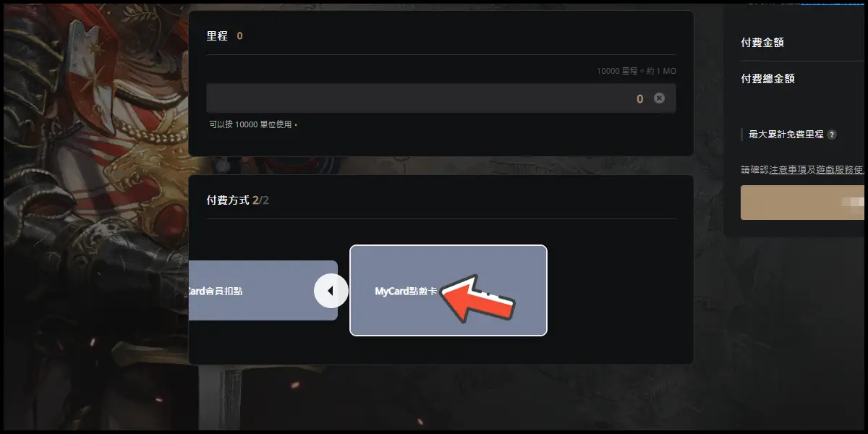Click the 可以按 10000 單位使用 hint text

pos(253,124)
